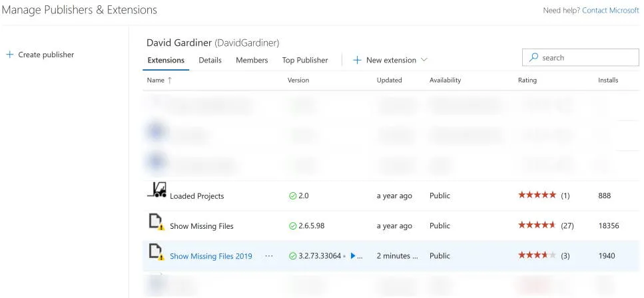
Task: Open the Show Missing Files 2019 link
Action: coord(210,256)
